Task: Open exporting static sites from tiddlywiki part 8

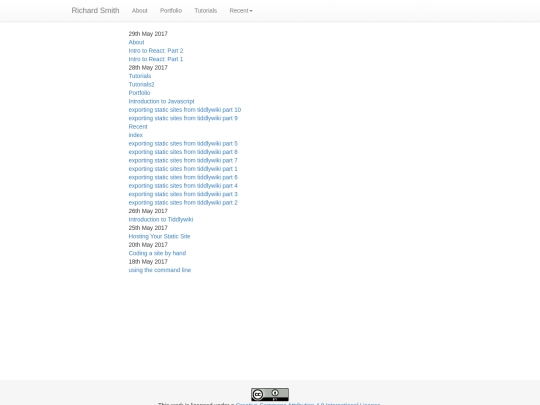Action: click(x=183, y=152)
